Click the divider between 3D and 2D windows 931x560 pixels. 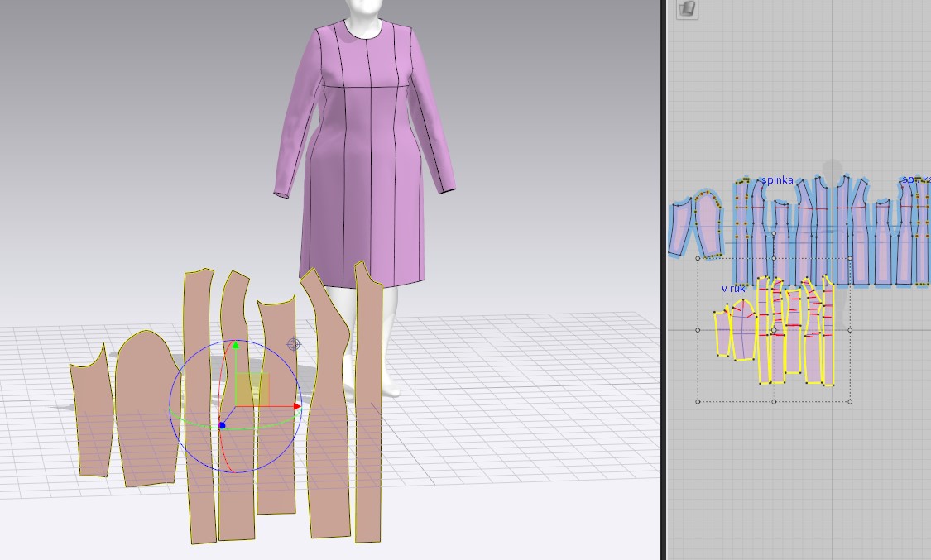664,281
